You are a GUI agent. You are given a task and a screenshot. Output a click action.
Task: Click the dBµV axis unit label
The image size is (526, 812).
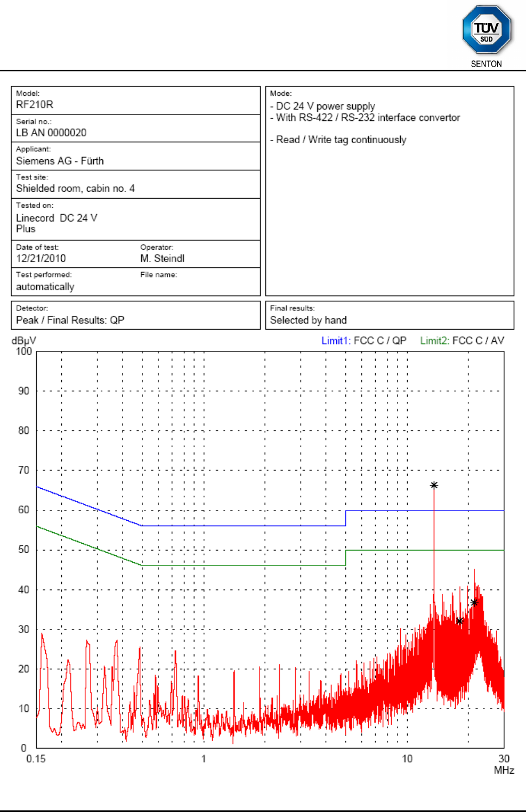[x=24, y=341]
